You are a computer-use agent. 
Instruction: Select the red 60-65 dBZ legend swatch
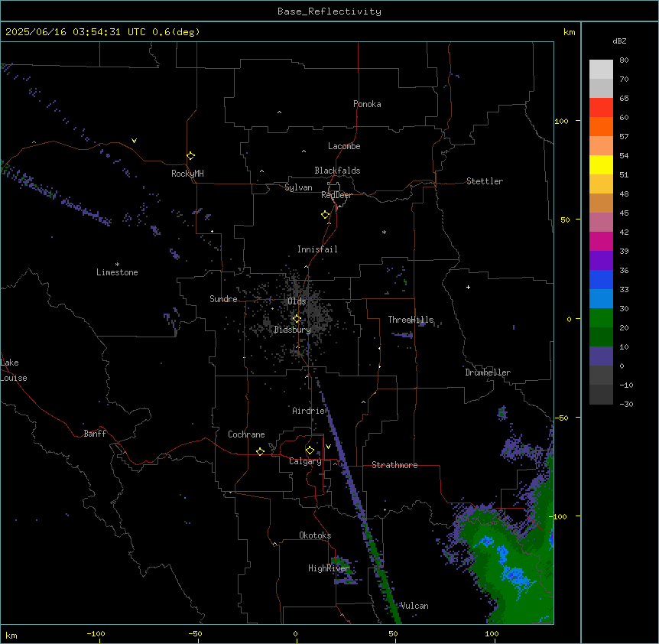point(601,108)
